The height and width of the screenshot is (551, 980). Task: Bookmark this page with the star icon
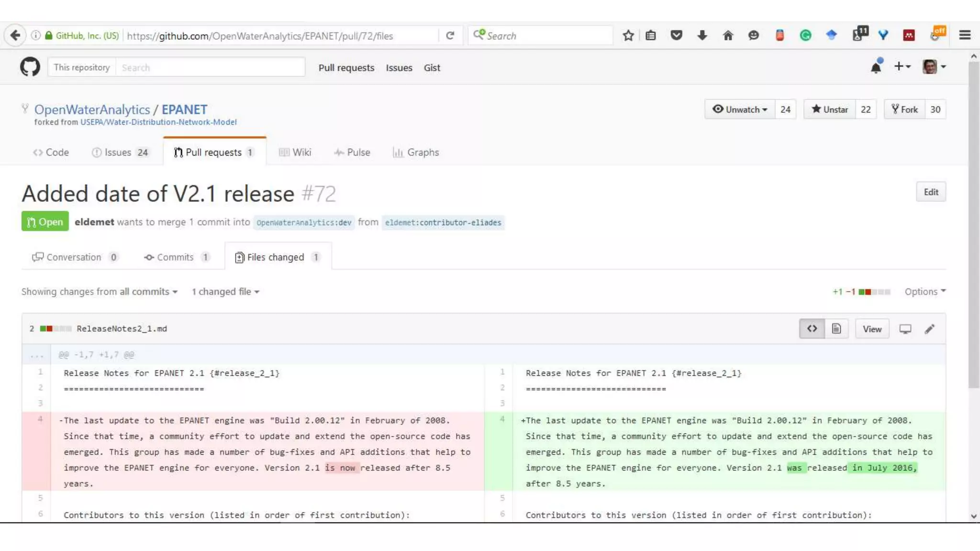coord(628,35)
